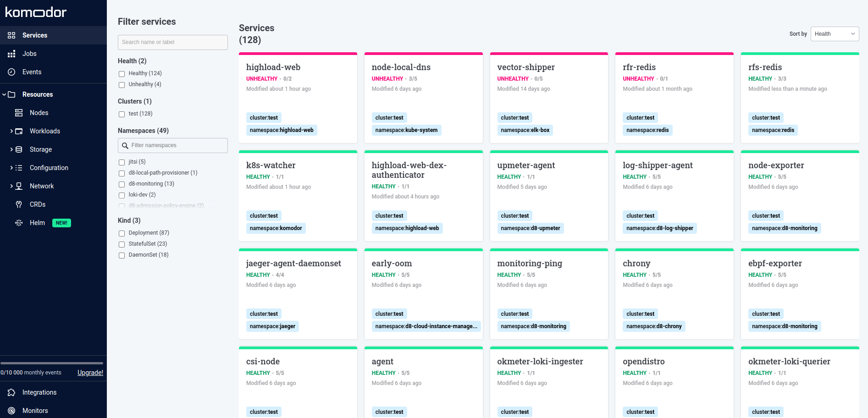
Task: Tick the StatefulSet kind checkbox
Action: (x=122, y=244)
